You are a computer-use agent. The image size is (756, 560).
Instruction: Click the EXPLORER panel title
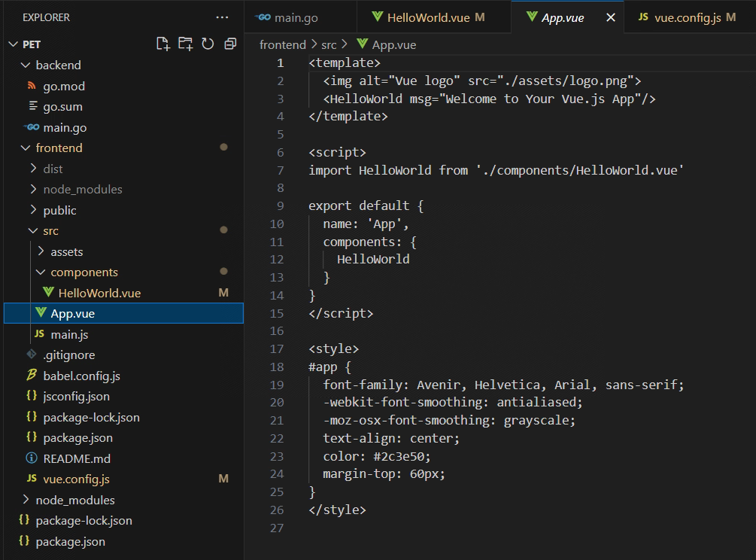click(x=47, y=17)
